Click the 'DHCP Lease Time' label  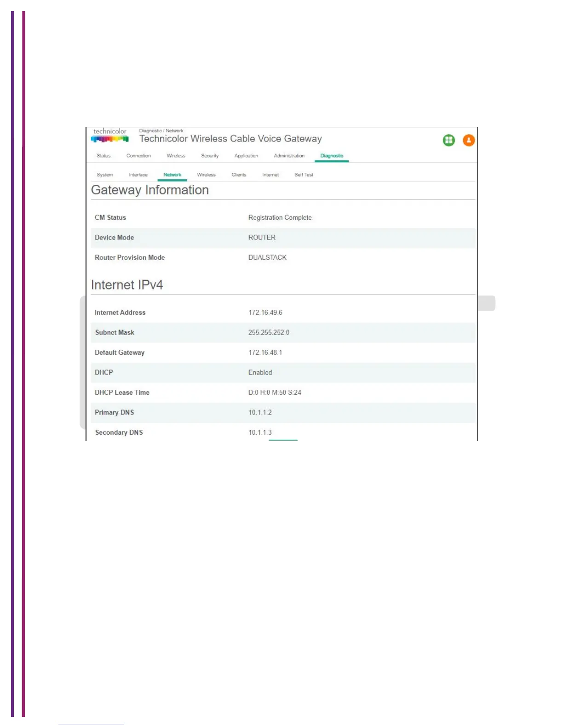point(122,392)
